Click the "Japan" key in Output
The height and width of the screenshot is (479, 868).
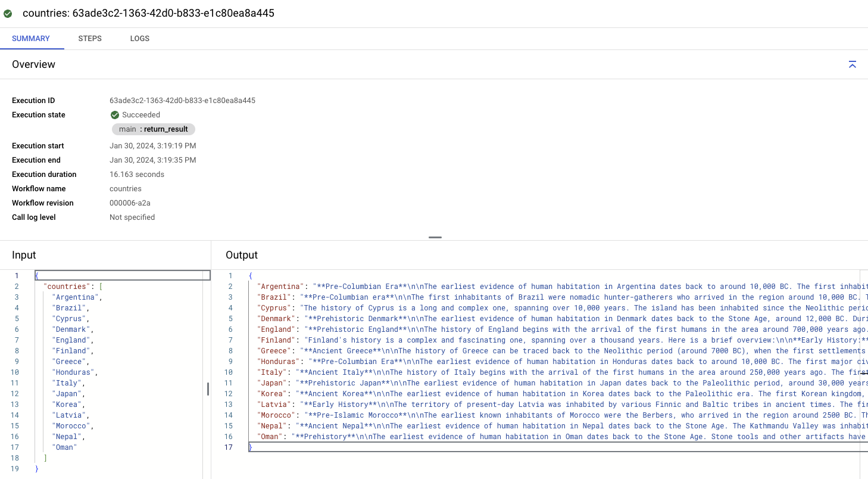pyautogui.click(x=272, y=383)
